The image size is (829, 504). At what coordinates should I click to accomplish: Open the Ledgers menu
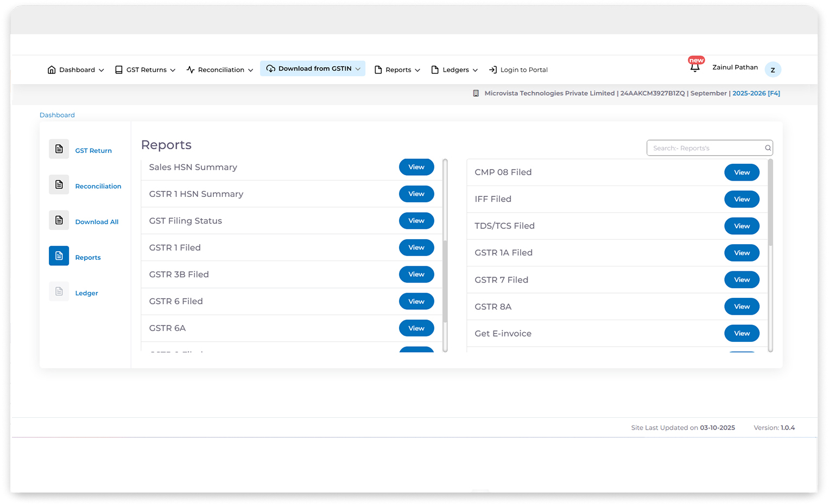[x=454, y=70]
